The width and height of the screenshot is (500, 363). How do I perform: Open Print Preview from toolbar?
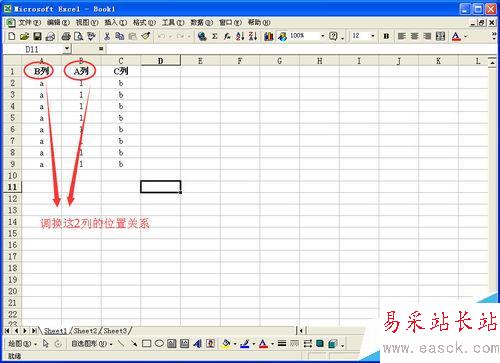[79, 36]
